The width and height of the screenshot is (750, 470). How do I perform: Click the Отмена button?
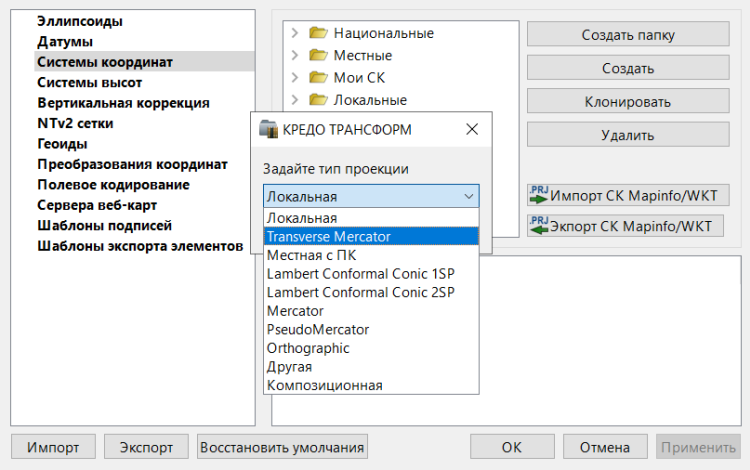[605, 447]
